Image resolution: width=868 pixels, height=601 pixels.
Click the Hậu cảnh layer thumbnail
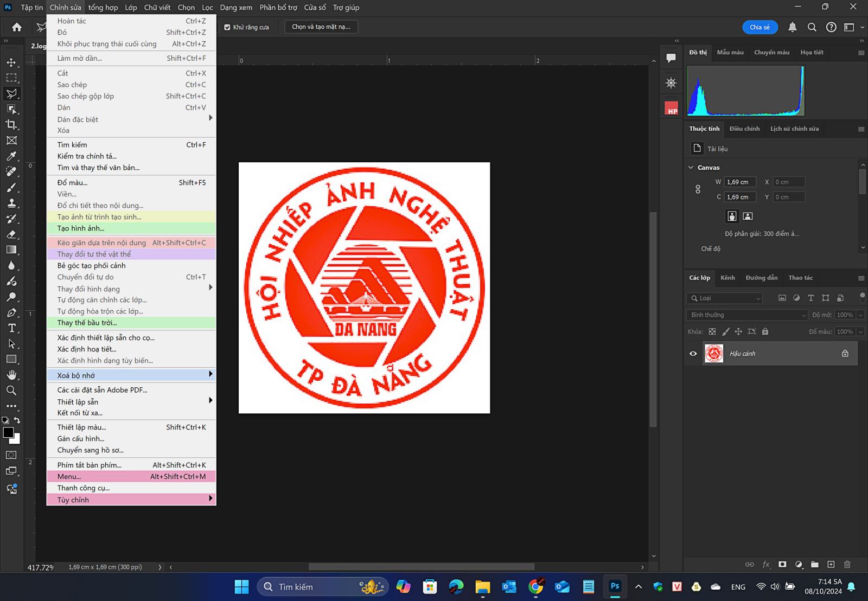[714, 354]
